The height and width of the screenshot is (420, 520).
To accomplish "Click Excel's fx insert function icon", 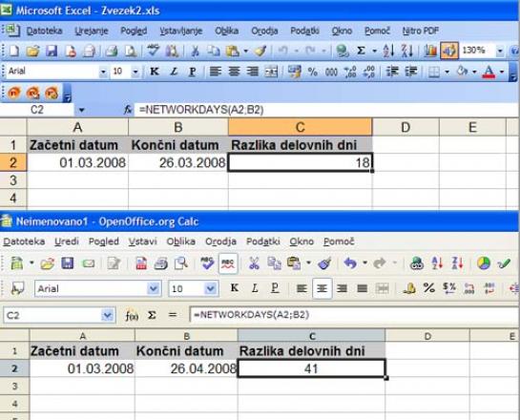I will point(128,110).
